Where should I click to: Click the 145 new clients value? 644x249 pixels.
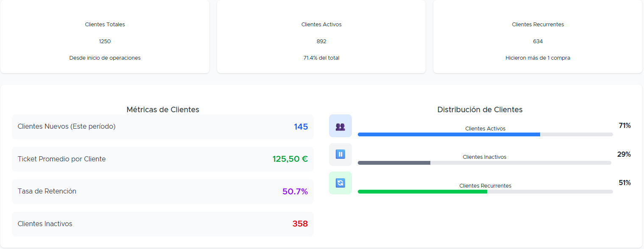click(x=301, y=127)
